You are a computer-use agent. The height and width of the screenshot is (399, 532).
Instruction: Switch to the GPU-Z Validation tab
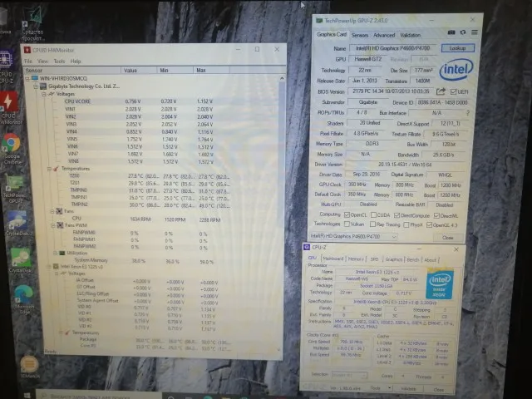tap(410, 35)
